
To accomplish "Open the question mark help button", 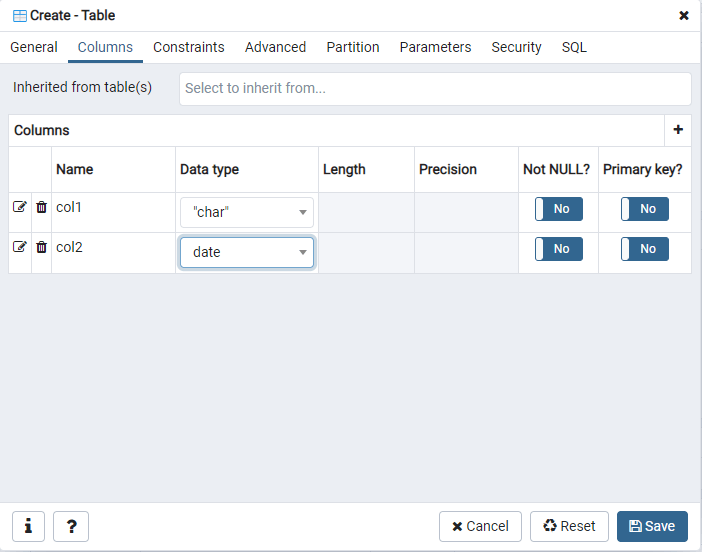I will pyautogui.click(x=72, y=526).
